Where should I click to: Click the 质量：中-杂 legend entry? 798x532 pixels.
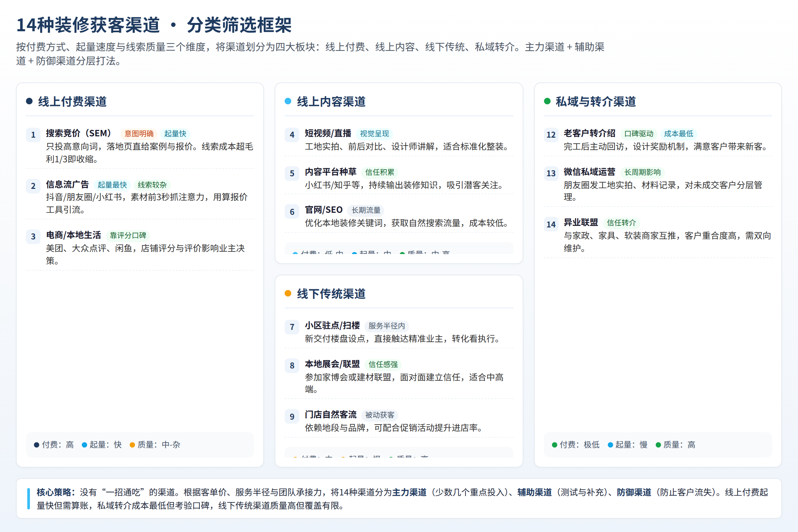click(155, 445)
